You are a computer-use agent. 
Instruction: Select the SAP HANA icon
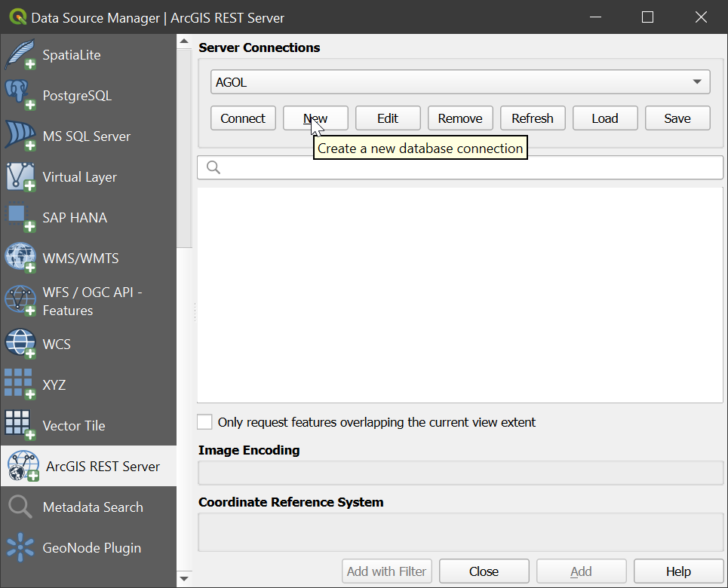tap(20, 218)
